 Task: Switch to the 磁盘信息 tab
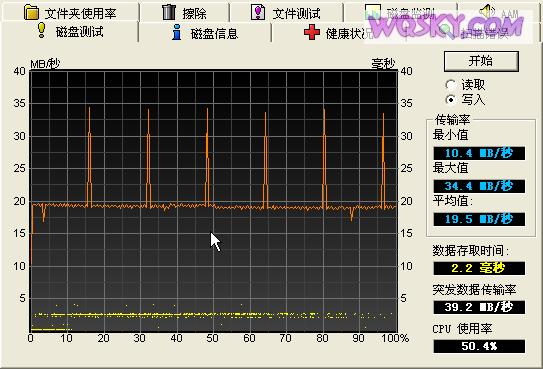click(x=204, y=33)
